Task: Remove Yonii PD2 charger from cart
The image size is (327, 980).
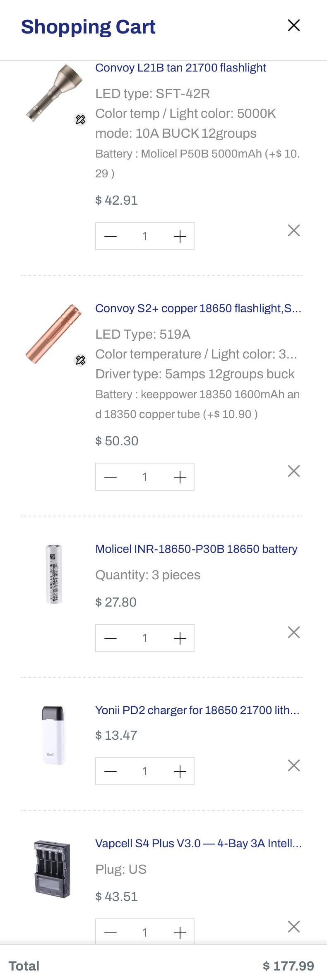Action: point(293,765)
